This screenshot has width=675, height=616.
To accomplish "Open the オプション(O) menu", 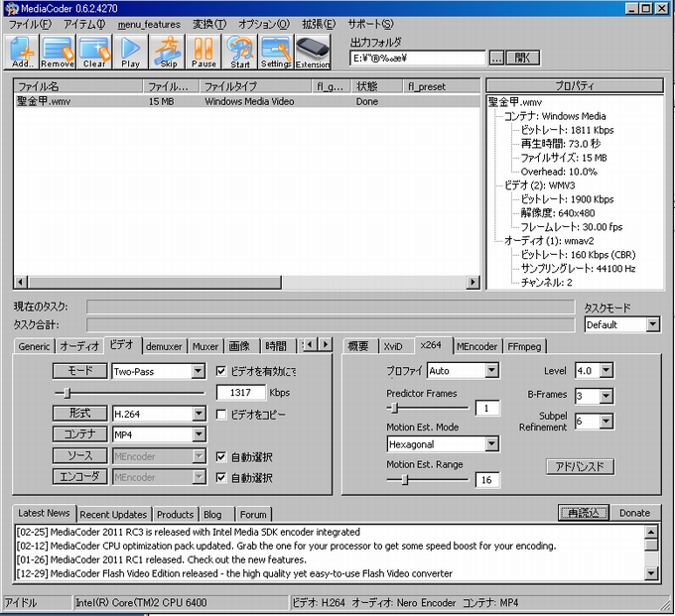I will tap(264, 24).
